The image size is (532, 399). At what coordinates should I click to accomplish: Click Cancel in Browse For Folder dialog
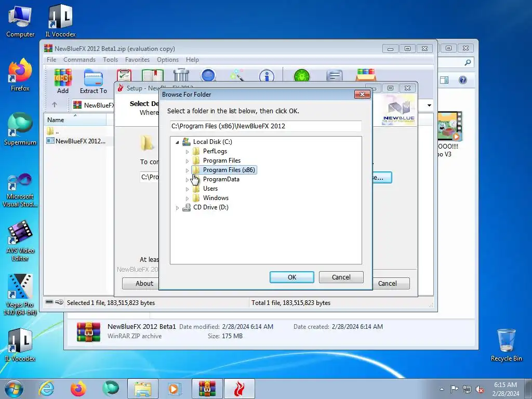pos(341,277)
